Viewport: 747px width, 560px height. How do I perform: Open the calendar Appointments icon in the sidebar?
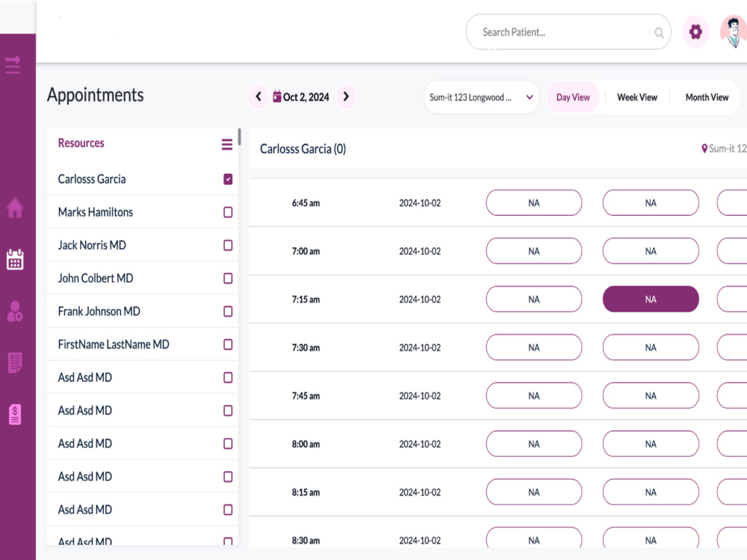(x=15, y=260)
